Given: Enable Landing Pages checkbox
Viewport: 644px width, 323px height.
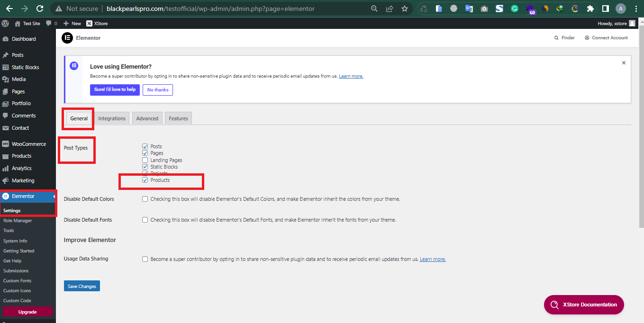Looking at the screenshot, I should (x=145, y=160).
